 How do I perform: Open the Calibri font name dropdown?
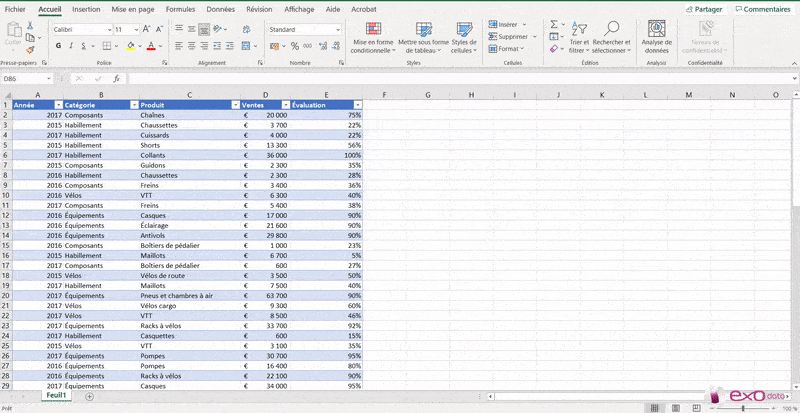point(107,30)
